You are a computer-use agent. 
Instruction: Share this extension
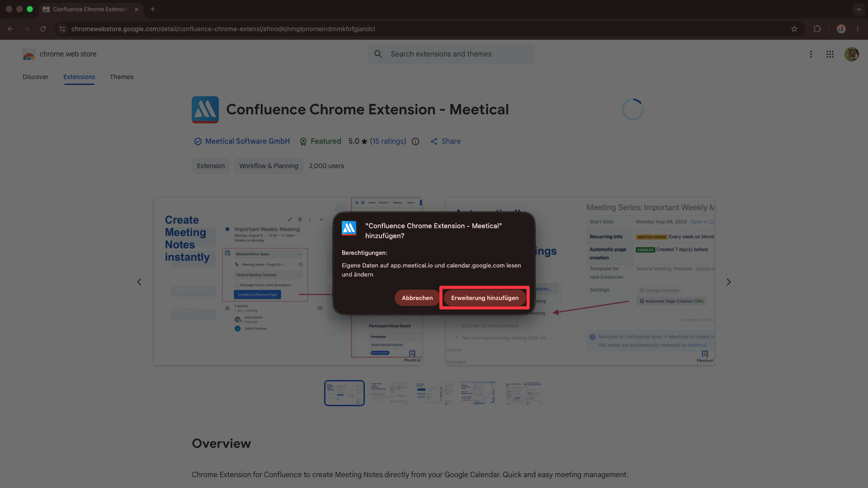tap(446, 141)
